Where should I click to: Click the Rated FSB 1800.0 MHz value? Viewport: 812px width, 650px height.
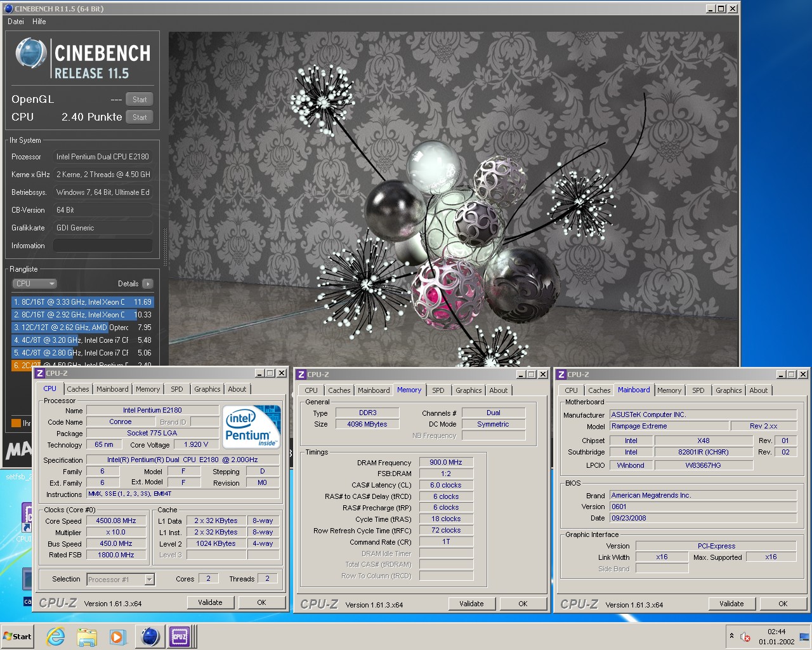116,555
